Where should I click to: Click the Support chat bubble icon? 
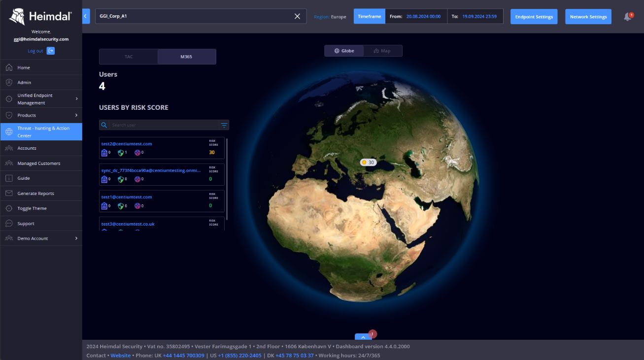point(9,224)
